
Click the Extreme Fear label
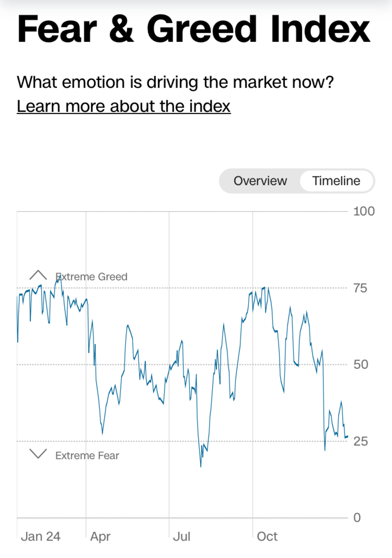87,455
